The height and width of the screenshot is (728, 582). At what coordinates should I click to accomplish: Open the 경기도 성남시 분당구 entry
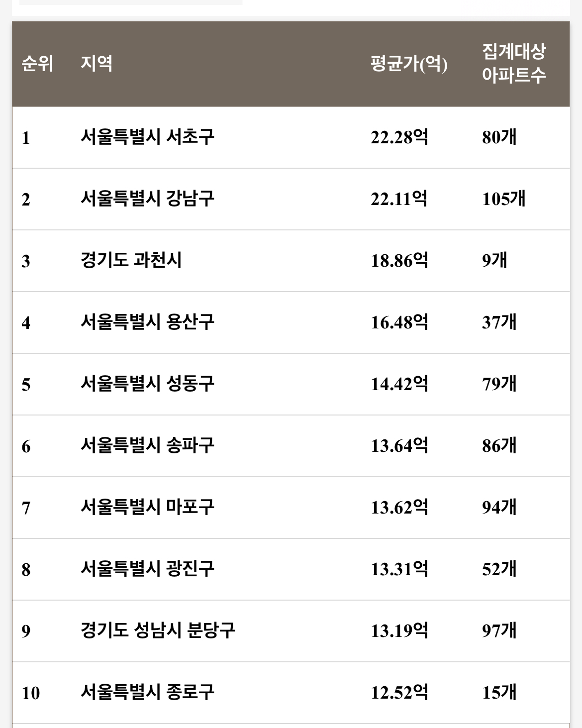click(x=158, y=630)
